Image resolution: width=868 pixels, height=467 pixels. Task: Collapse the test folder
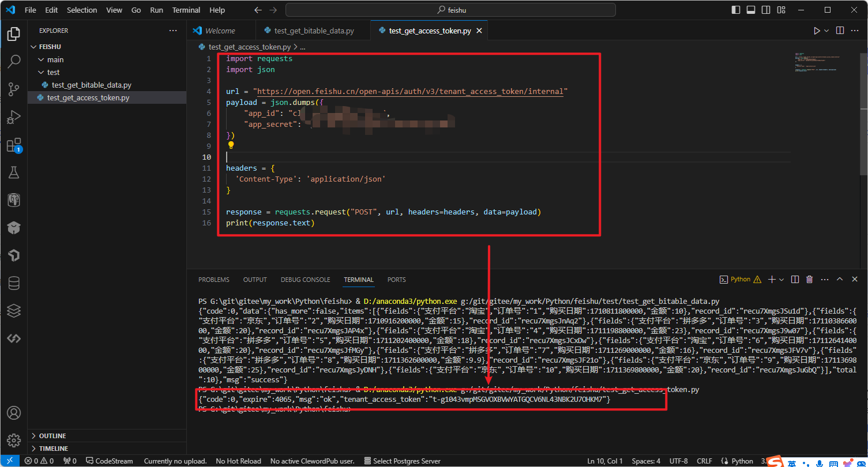click(41, 72)
